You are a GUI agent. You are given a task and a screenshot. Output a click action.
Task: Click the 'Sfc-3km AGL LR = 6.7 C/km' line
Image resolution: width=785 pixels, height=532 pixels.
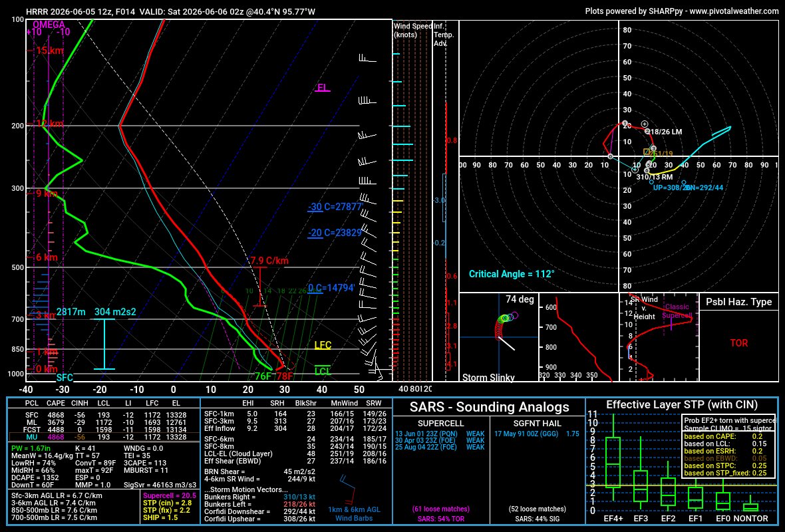(x=57, y=496)
